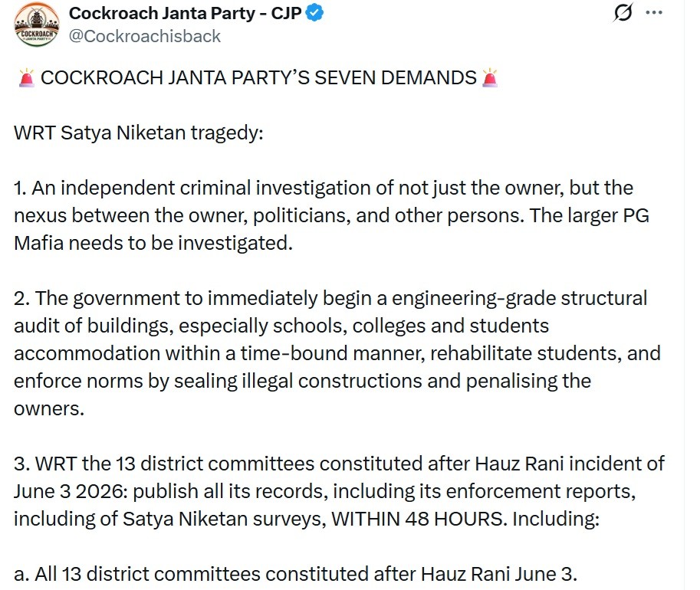Click the siren emoji after SEVEN DEMANDS
This screenshot has width=700, height=590.
[490, 77]
